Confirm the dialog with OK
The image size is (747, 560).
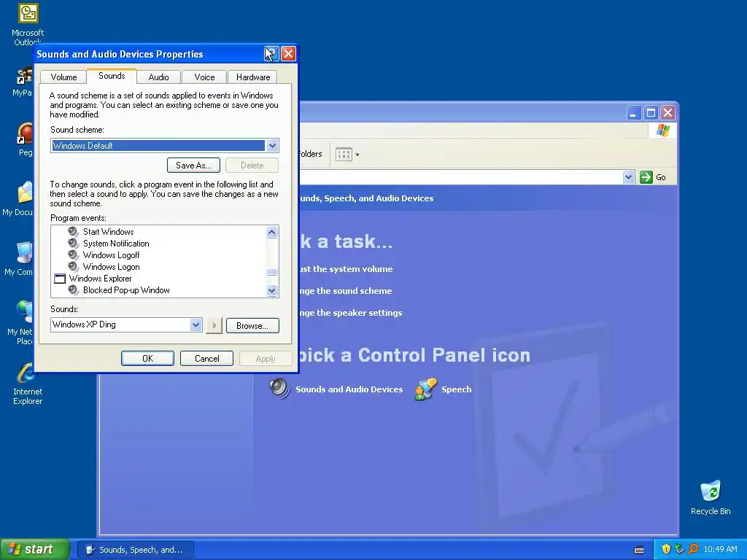[147, 359]
